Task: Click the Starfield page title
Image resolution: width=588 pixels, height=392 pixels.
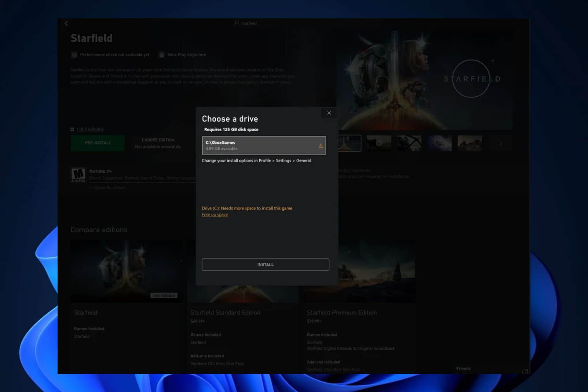Action: (x=92, y=38)
